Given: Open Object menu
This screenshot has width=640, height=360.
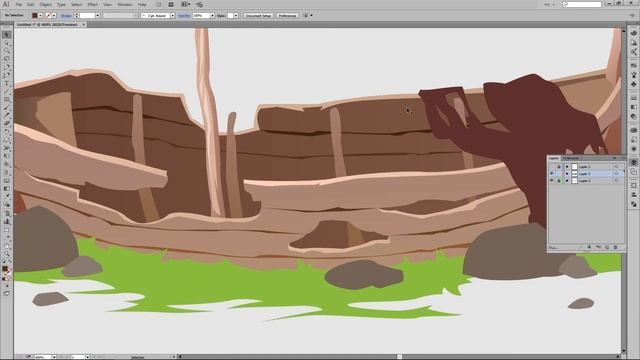Looking at the screenshot, I should click(45, 4).
